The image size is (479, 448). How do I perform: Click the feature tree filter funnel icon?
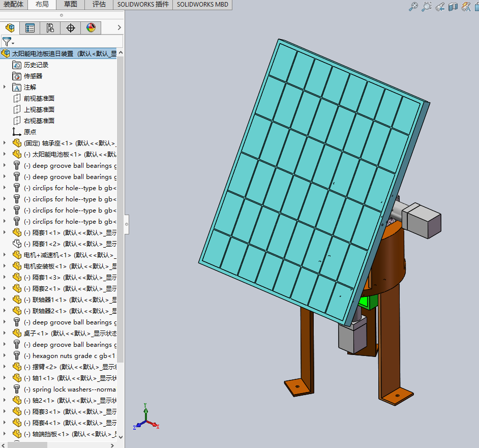(7, 42)
